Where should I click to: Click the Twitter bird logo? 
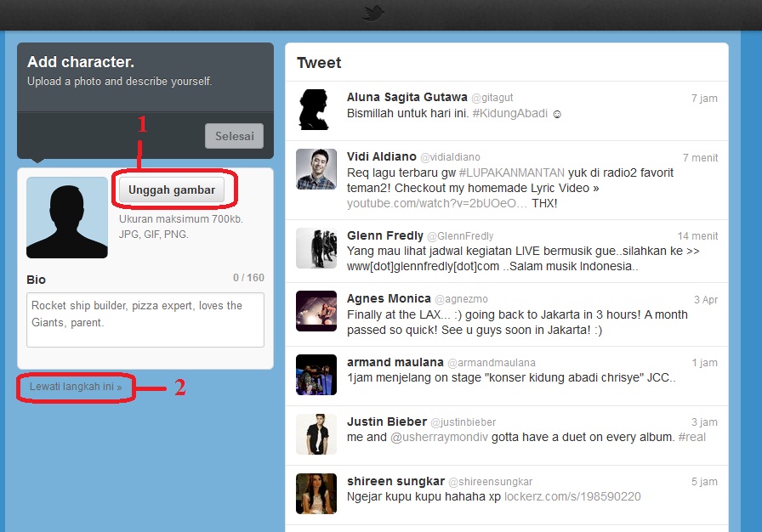(372, 14)
